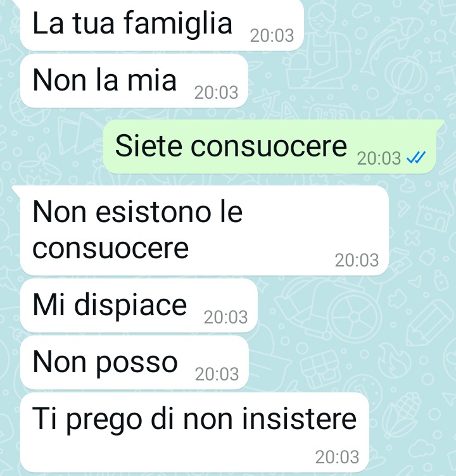Viewport: 456px width, 476px height.
Task: Tap the word "famiglia" in the top message
Action: (178, 23)
